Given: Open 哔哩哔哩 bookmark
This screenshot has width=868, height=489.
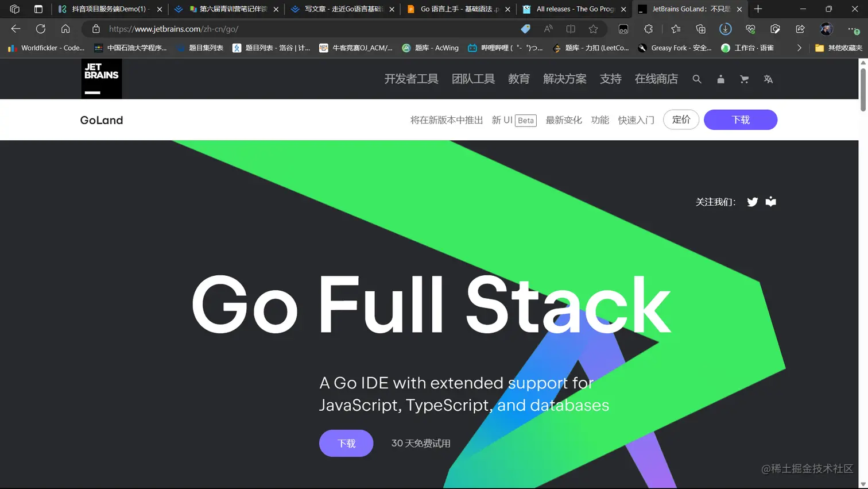Looking at the screenshot, I should pyautogui.click(x=505, y=48).
